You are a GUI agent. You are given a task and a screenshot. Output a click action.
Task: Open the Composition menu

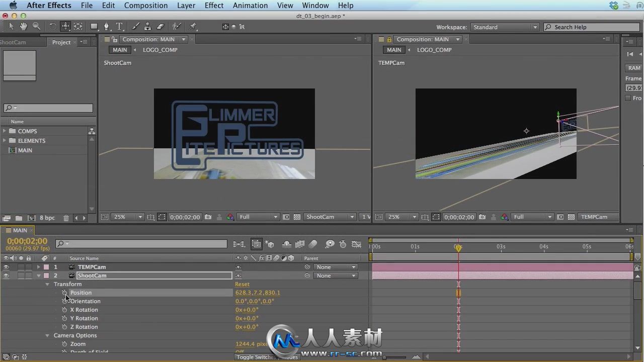click(x=146, y=6)
